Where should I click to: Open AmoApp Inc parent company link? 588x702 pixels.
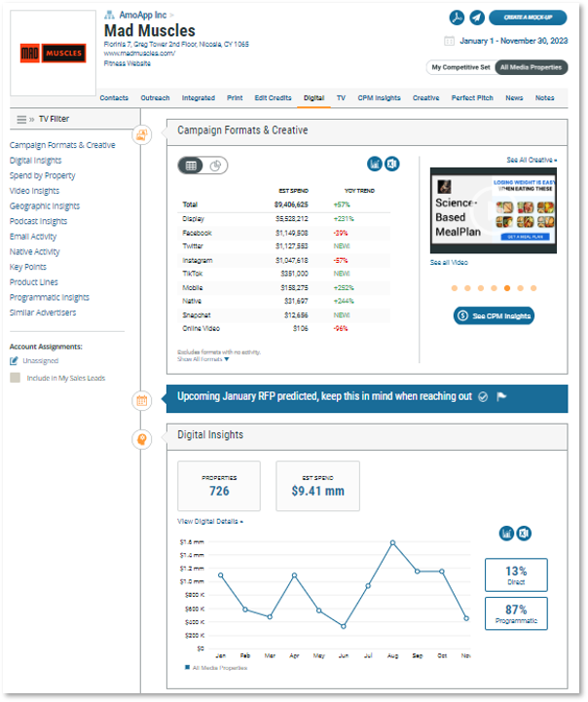[x=143, y=16]
